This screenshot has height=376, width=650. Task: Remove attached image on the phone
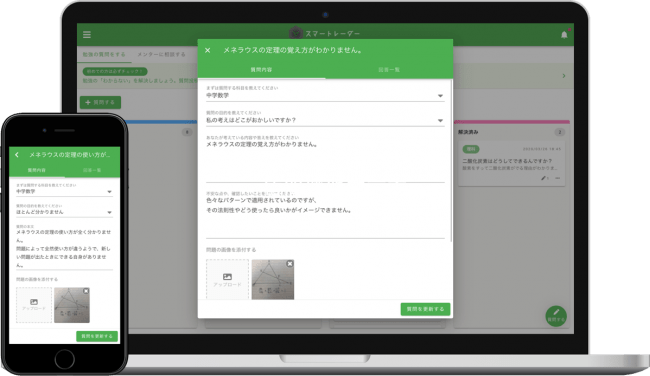click(x=86, y=291)
